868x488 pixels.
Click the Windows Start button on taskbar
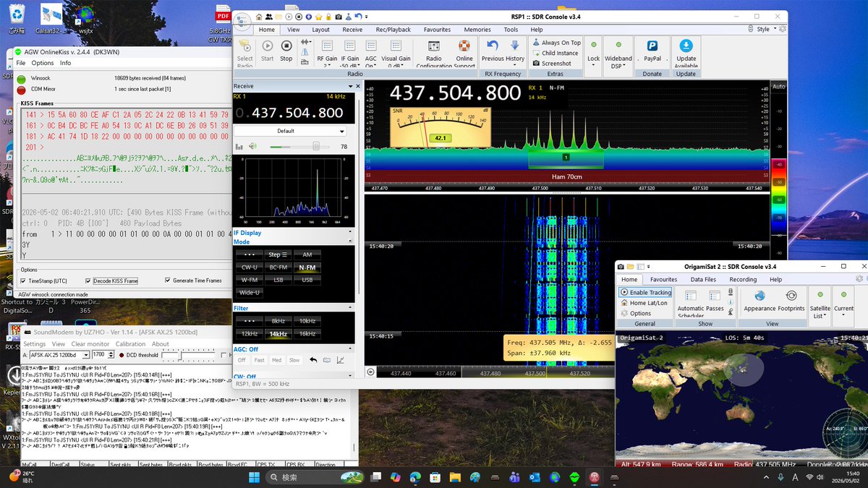[255, 477]
